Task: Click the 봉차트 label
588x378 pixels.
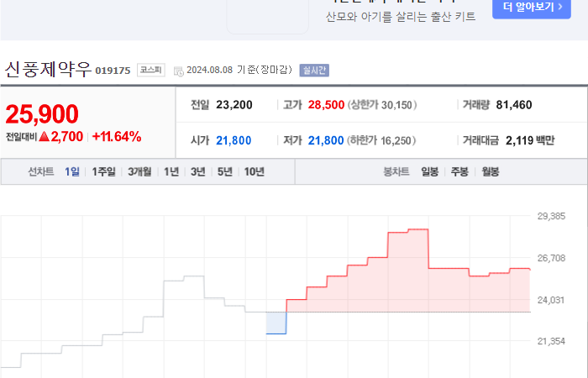Action: pyautogui.click(x=396, y=171)
